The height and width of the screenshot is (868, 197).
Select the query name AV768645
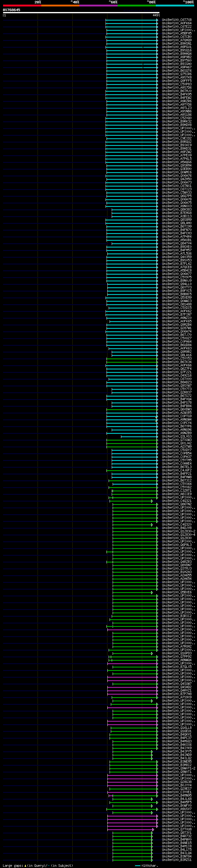pyautogui.click(x=11, y=10)
